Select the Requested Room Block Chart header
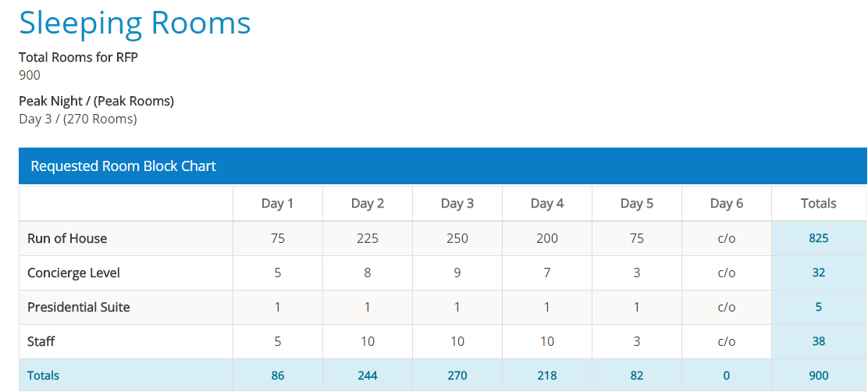The height and width of the screenshot is (392, 868). click(x=123, y=166)
